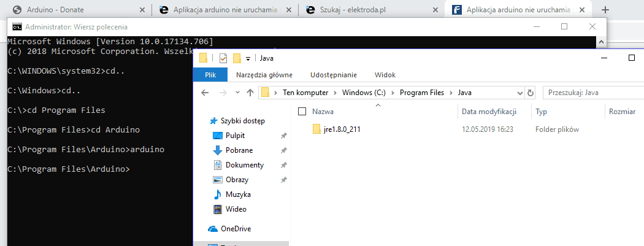This screenshot has height=246, width=644.
Task: Click the jre1.8.0_211 folder icon
Action: [316, 129]
